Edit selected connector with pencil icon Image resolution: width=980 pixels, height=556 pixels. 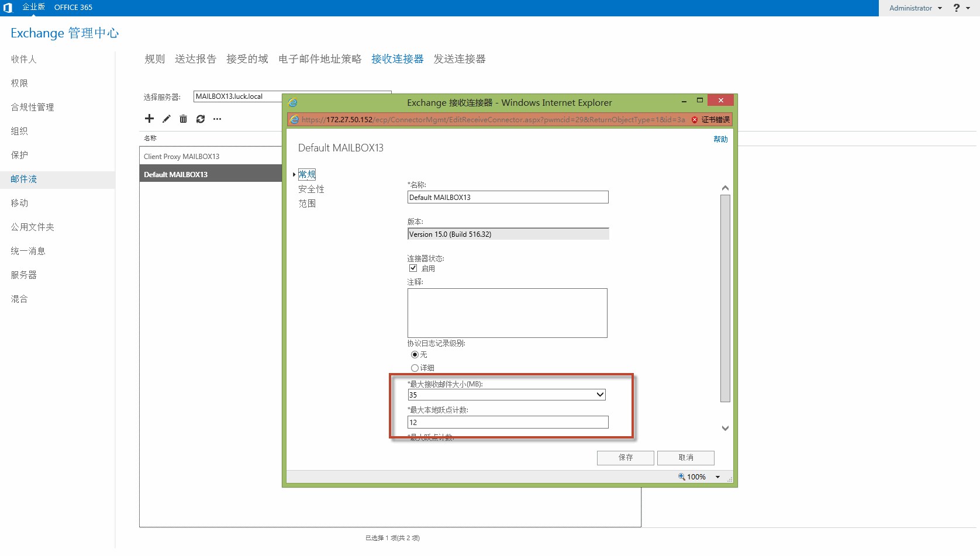167,119
